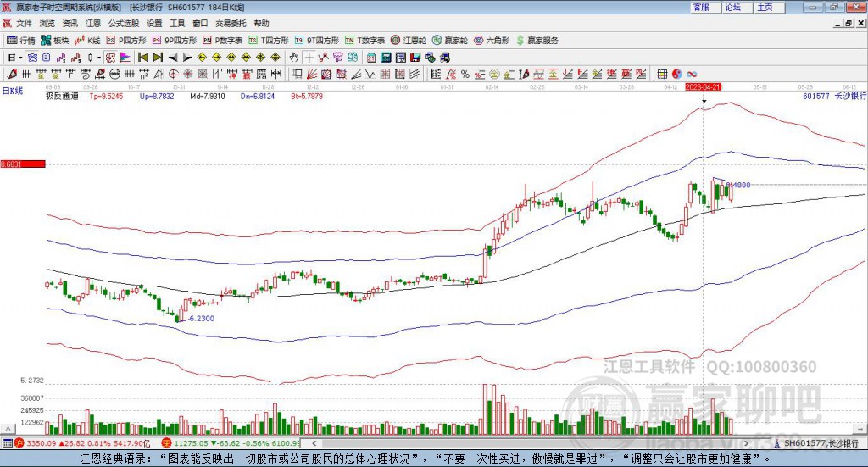This screenshot has width=868, height=467.
Task: Expand the candlestick style dropdown arrow
Action: 99,58
